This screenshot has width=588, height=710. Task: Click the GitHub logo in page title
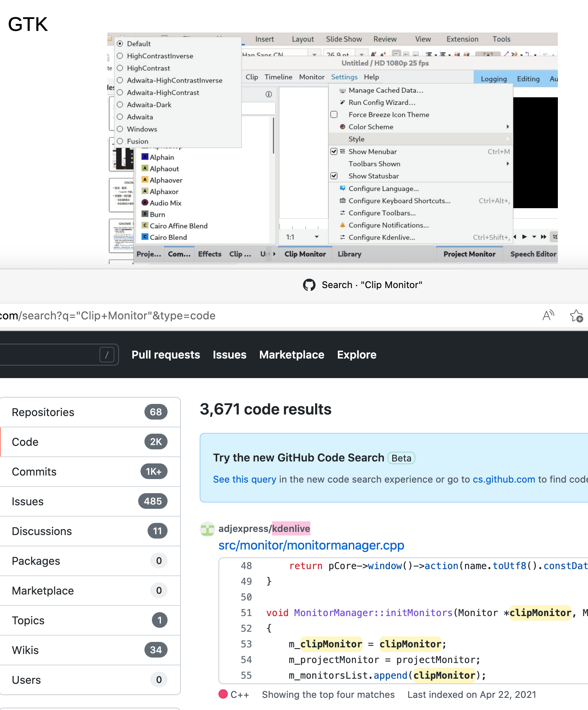tap(309, 285)
